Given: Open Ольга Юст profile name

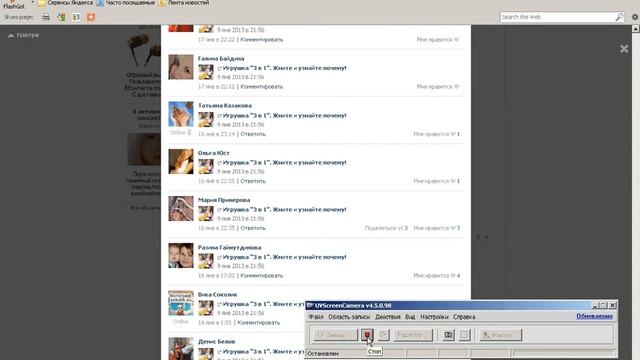Looking at the screenshot, I should point(214,153).
